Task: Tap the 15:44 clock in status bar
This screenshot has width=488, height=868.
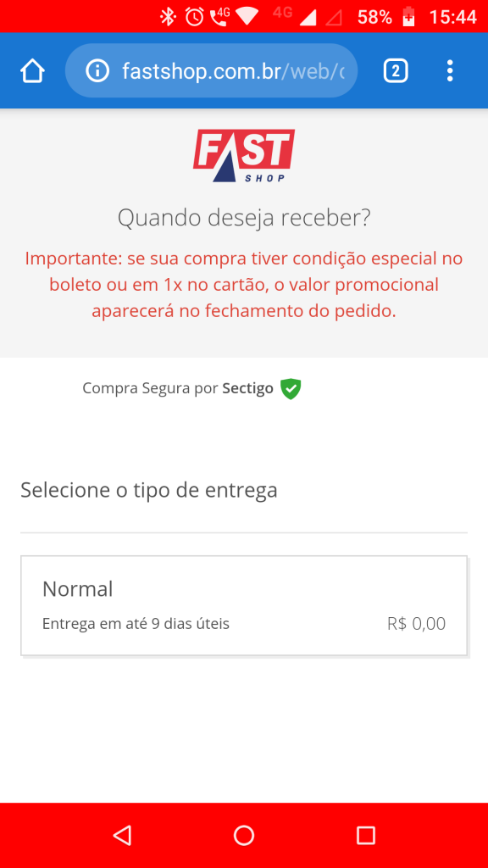Action: (x=453, y=17)
